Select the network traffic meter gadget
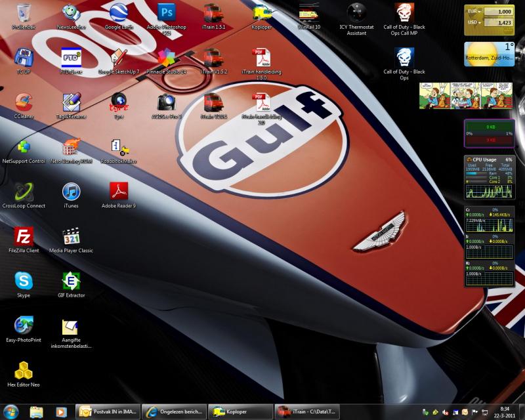 (x=489, y=133)
